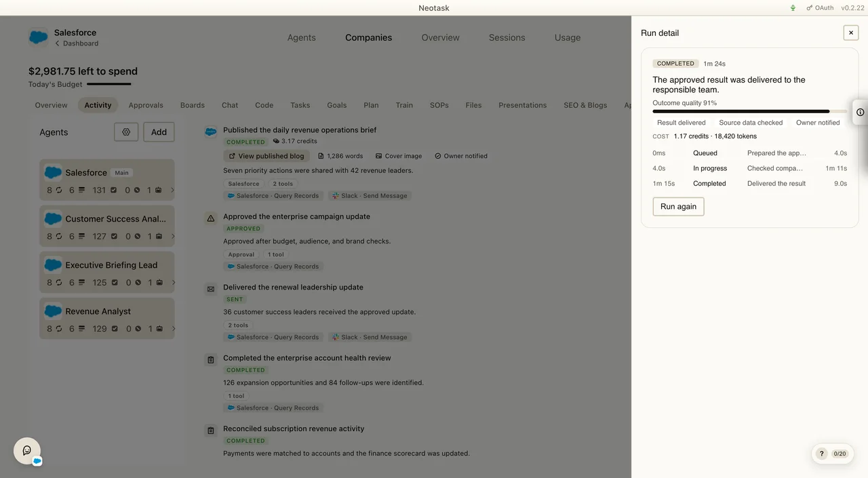868x478 pixels.
Task: Select the Chat tab
Action: pyautogui.click(x=230, y=105)
